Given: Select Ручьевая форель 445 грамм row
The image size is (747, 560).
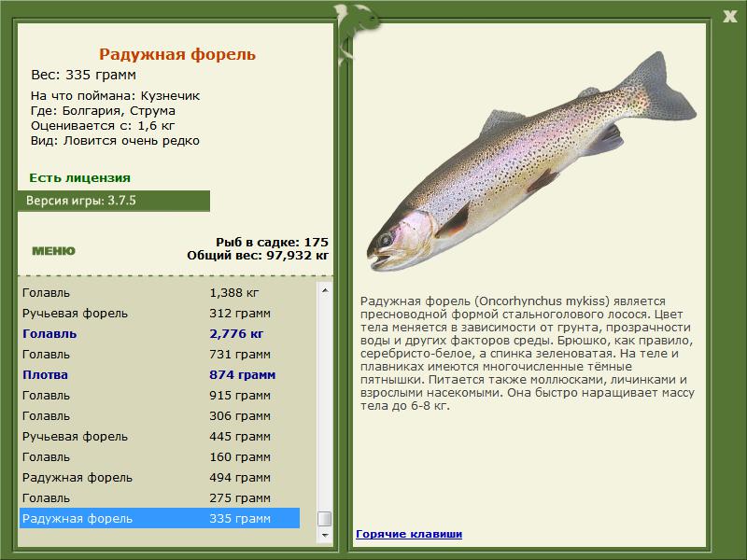Looking at the screenshot, I should [160, 436].
